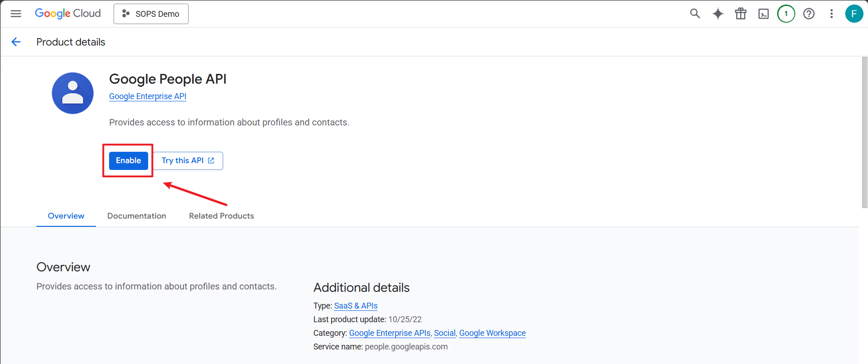868x364 pixels.
Task: Open the notifications badge showing 1
Action: (786, 14)
